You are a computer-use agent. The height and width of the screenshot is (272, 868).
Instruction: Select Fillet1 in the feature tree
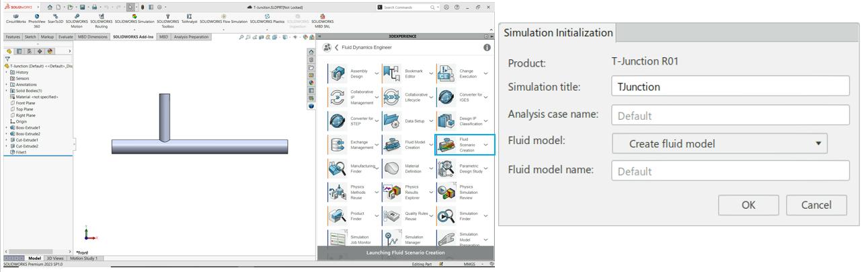point(17,152)
